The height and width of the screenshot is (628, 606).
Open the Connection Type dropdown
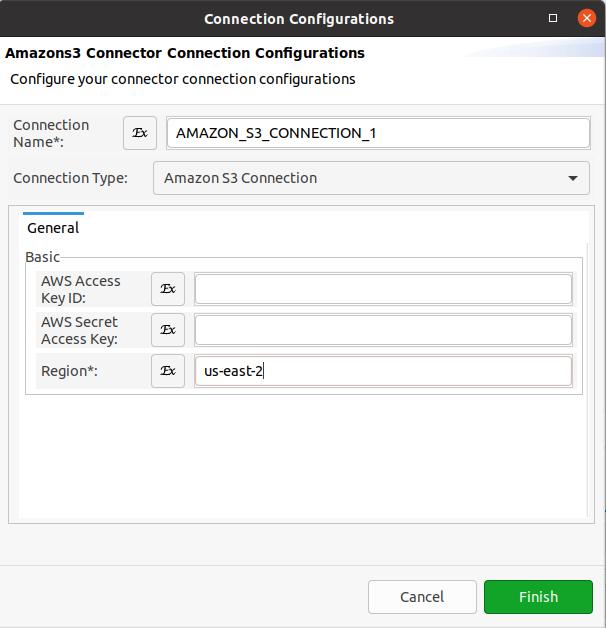click(371, 178)
